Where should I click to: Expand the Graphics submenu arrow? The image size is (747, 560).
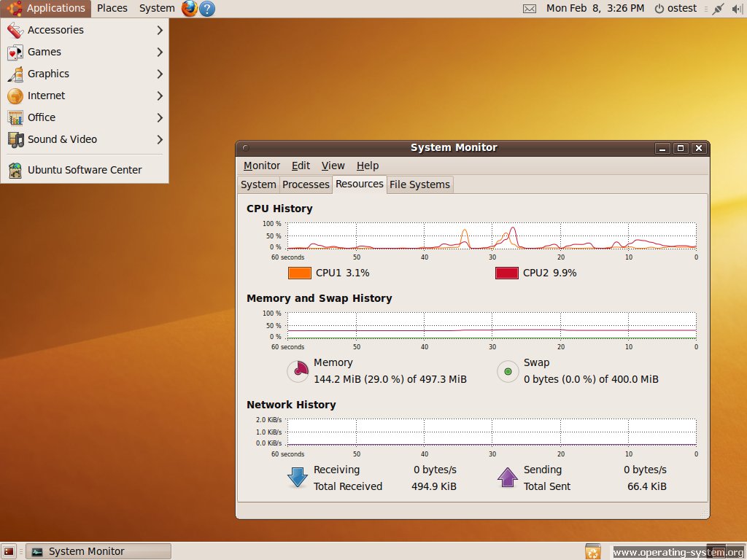tap(160, 74)
